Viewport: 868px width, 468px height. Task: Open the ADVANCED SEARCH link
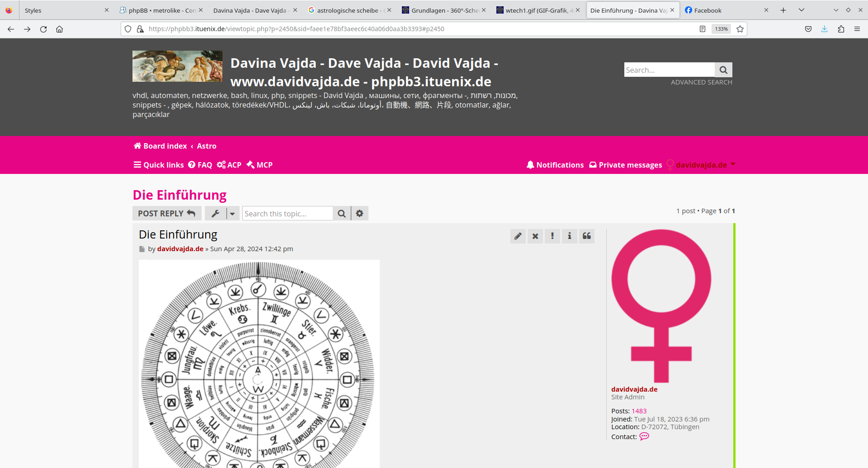tap(701, 82)
